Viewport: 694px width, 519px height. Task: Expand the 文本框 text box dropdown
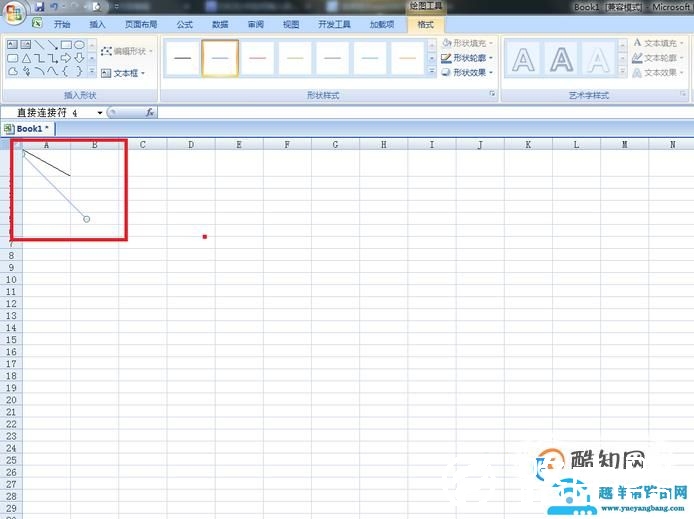tap(124, 73)
